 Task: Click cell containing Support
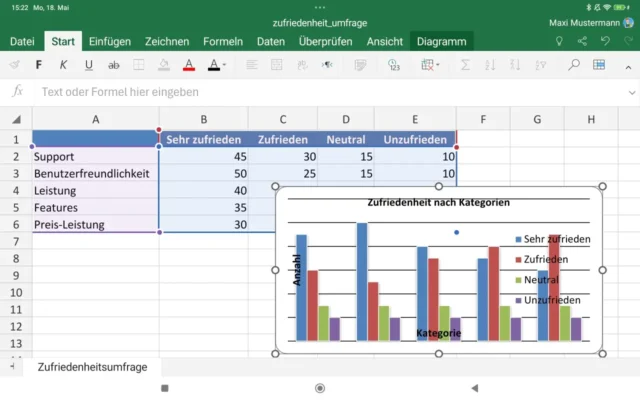point(96,157)
